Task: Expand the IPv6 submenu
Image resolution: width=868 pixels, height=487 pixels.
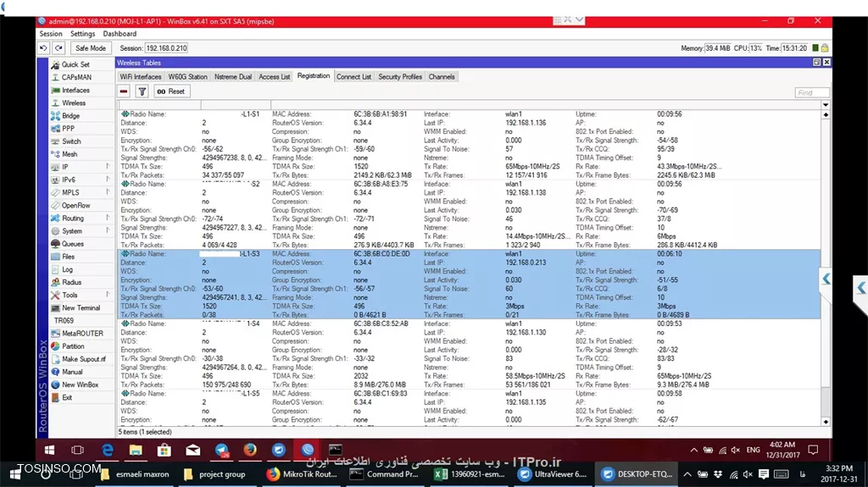Action: pos(108,180)
